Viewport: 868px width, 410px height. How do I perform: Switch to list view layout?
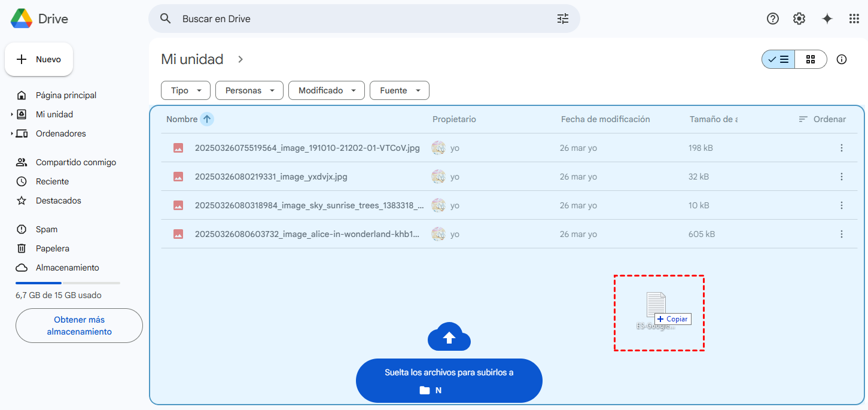pos(779,59)
